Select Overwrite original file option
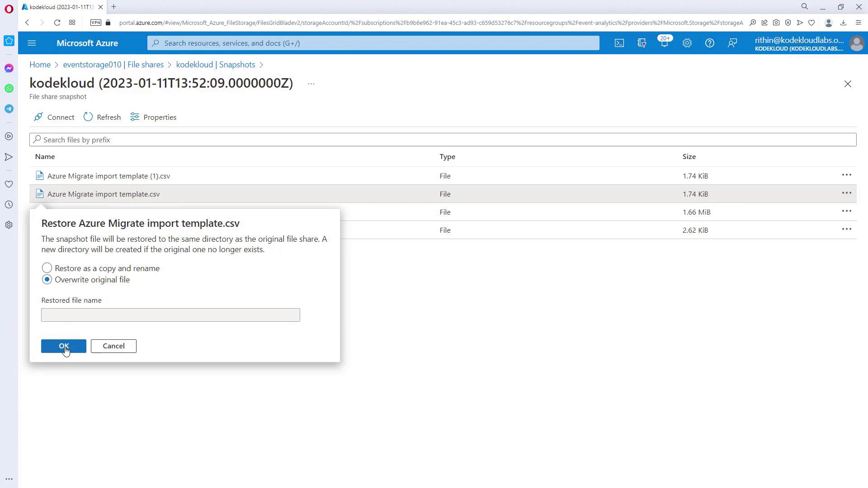 point(47,280)
